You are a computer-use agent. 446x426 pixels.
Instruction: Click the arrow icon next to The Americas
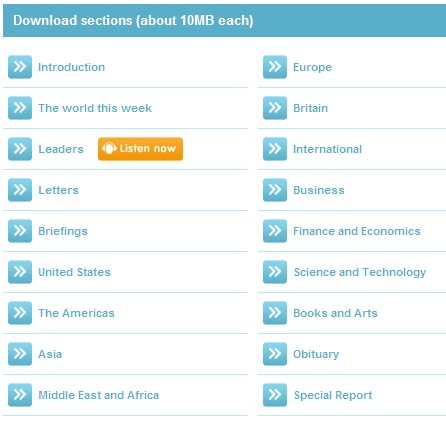(20, 313)
